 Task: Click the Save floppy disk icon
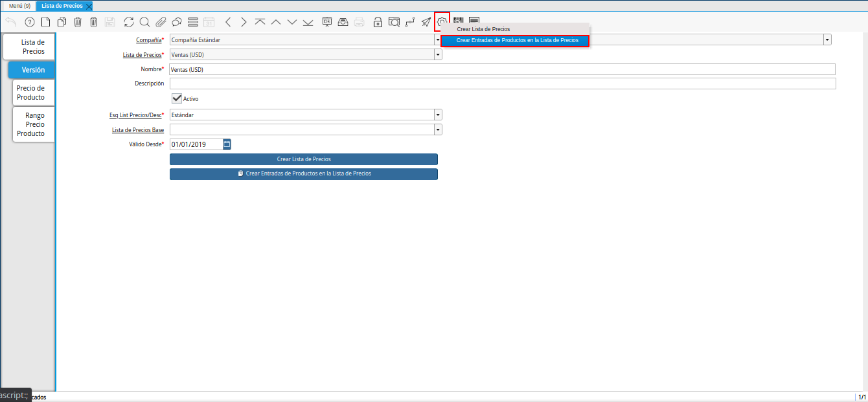pos(110,22)
